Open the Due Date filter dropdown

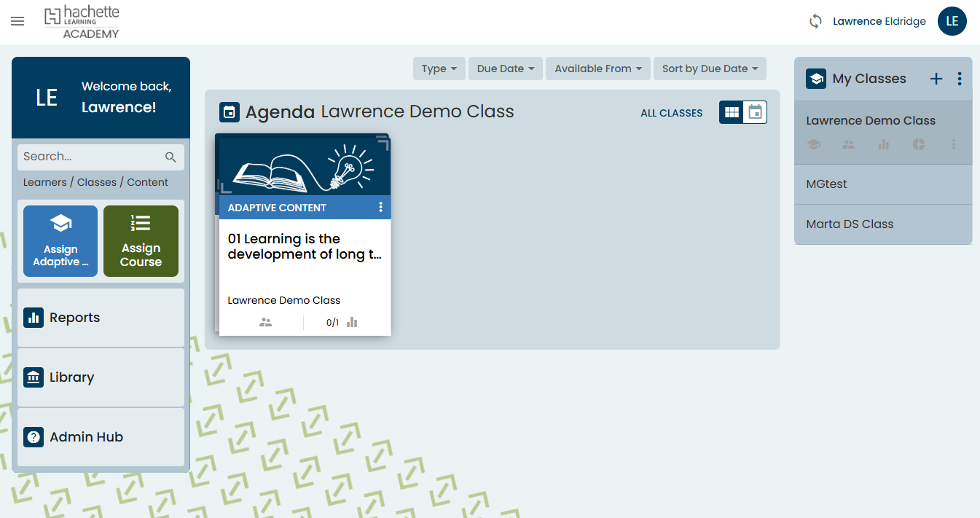506,68
